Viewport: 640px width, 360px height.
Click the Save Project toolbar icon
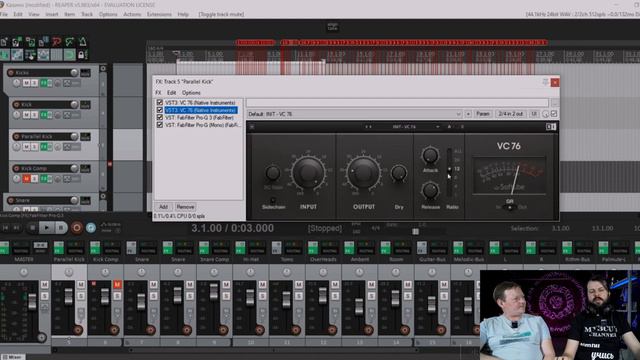point(31,42)
